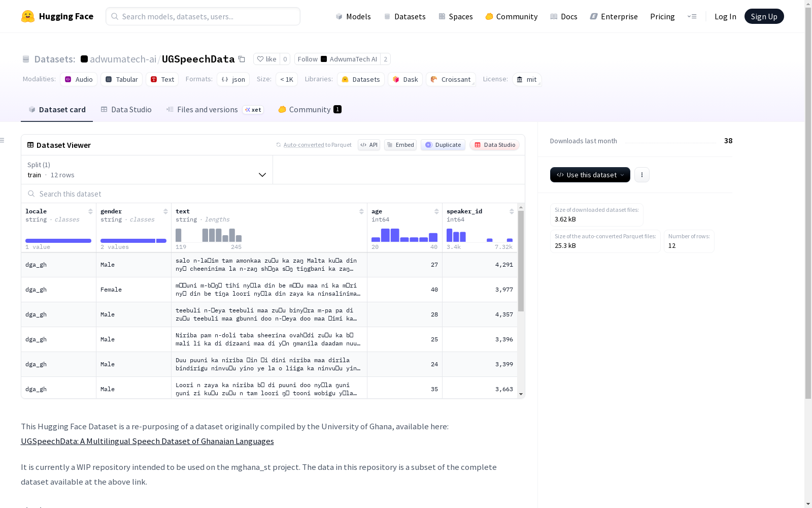Open Community in top navigation
Screen dimensions: 812x508
click(x=512, y=16)
